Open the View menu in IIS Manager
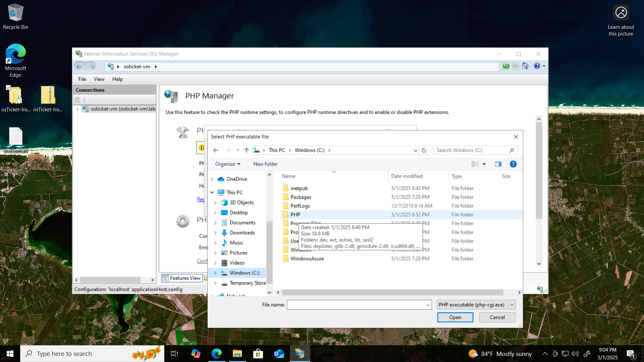Screen dimensions: 644x362 [x=99, y=79]
